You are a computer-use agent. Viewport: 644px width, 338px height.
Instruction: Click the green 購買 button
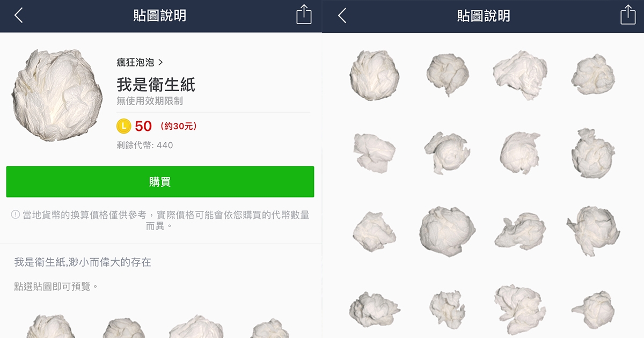coord(160,182)
